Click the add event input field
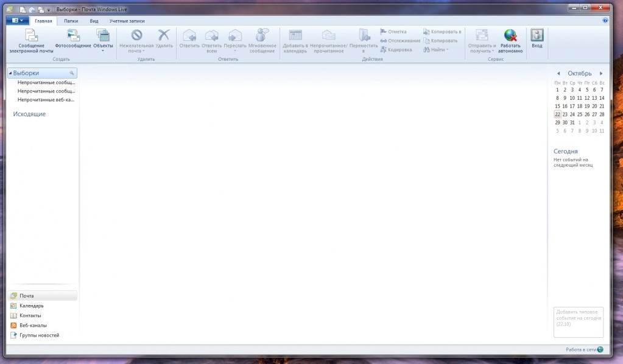This screenshot has height=364, width=623. point(579,321)
